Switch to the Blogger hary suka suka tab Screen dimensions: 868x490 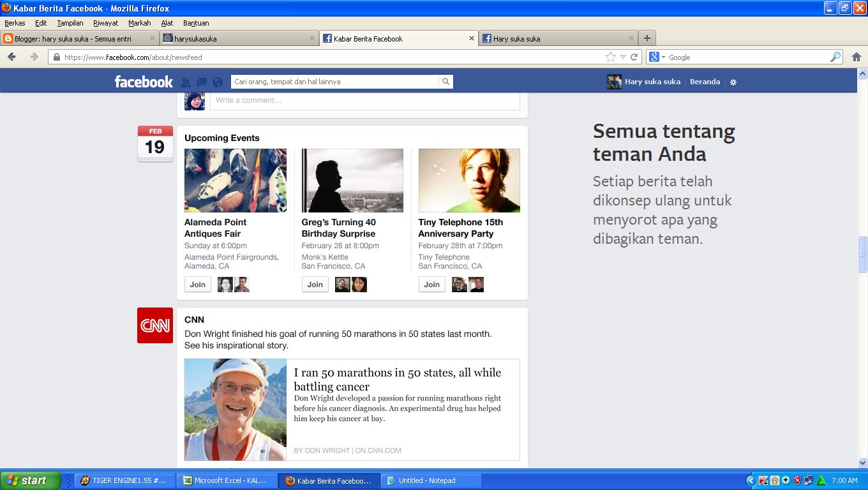pyautogui.click(x=80, y=38)
